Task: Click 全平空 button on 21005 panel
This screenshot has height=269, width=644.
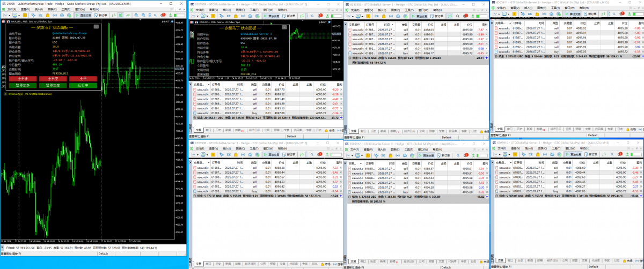Action: pyautogui.click(x=53, y=79)
